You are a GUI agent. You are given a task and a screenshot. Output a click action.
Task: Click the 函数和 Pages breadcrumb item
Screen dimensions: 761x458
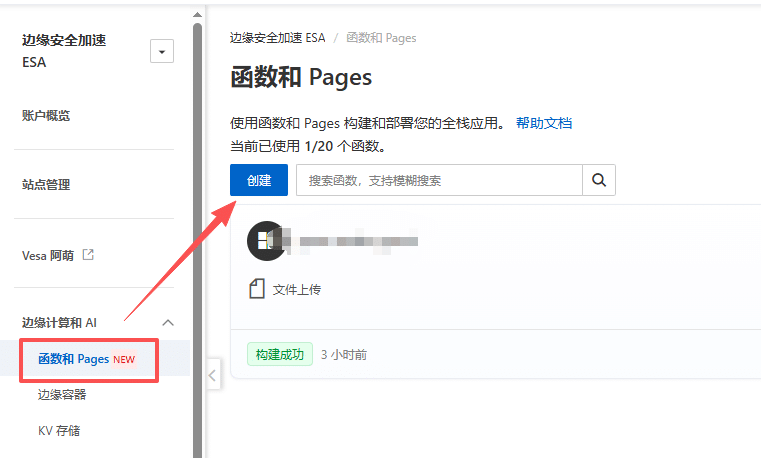pyautogui.click(x=381, y=38)
